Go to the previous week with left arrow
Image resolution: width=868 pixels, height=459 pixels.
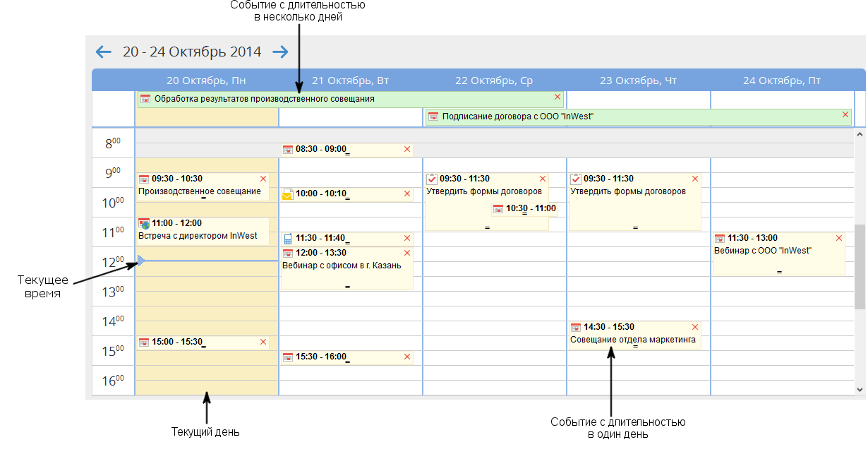click(x=104, y=52)
